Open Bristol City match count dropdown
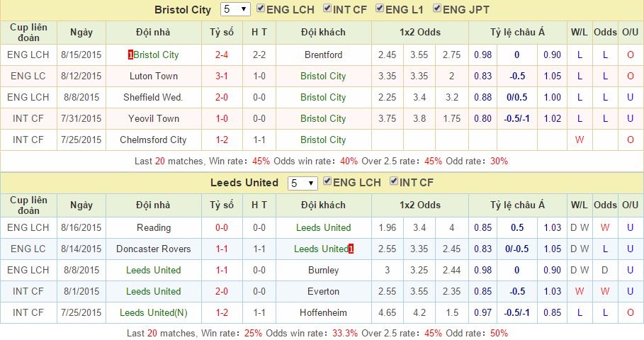 236,10
